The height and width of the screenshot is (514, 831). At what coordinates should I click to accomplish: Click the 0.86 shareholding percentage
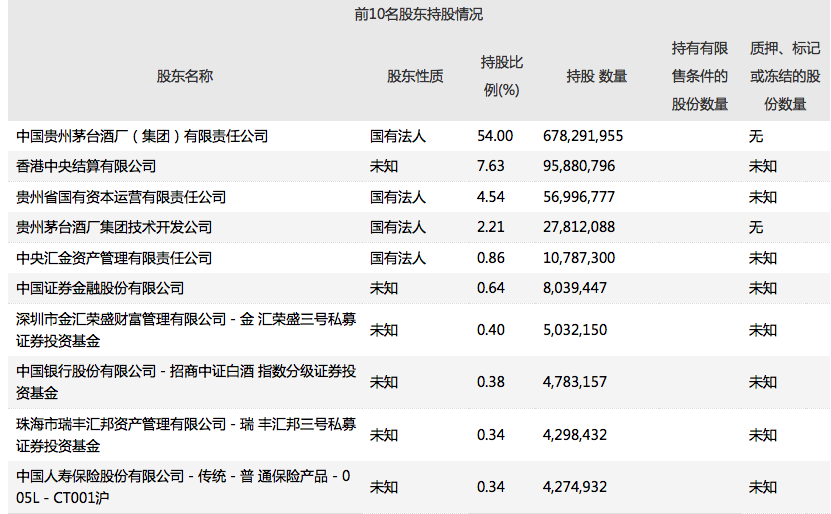[491, 258]
